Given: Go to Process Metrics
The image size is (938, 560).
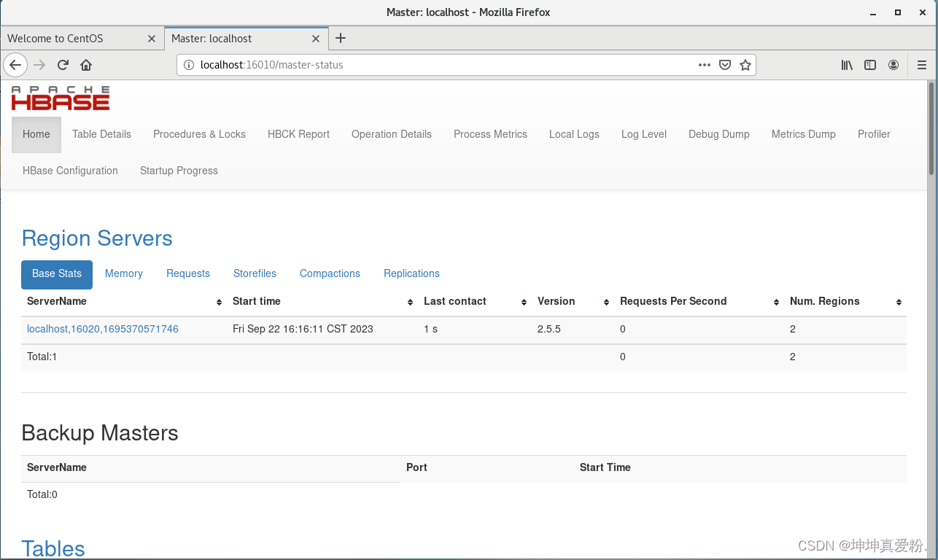Looking at the screenshot, I should [490, 134].
